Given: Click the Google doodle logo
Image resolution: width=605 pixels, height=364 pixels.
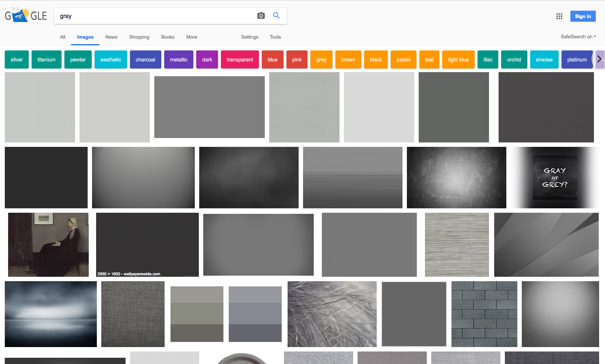Looking at the screenshot, I should point(26,15).
